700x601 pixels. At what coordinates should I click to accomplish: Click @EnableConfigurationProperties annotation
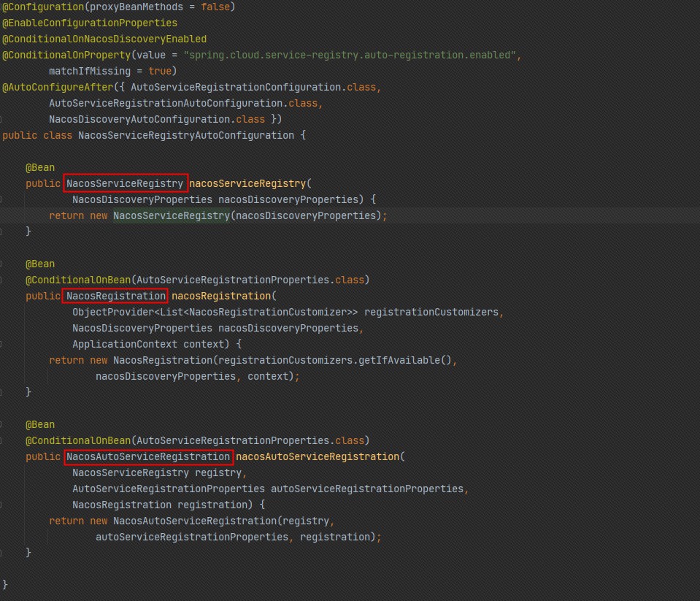tap(90, 23)
